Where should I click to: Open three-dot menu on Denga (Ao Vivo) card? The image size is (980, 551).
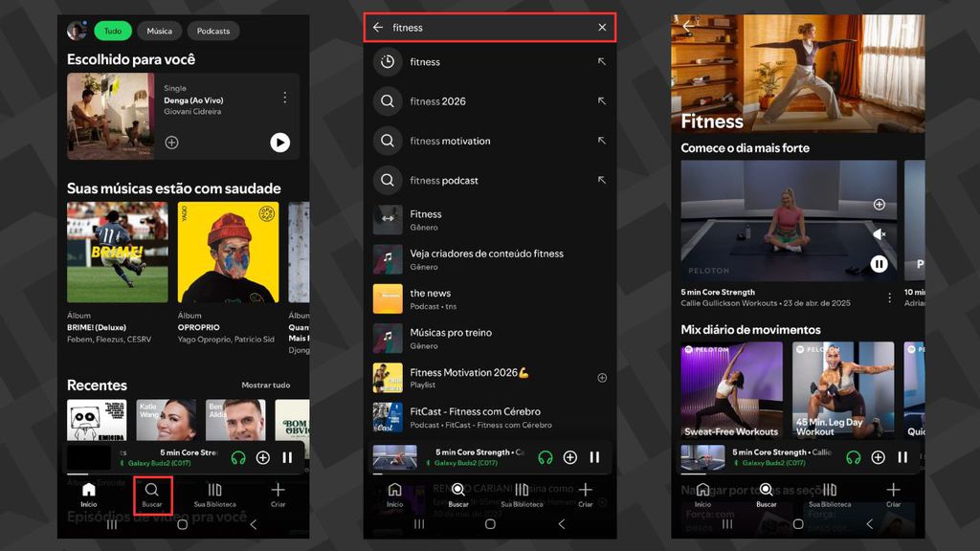285,98
